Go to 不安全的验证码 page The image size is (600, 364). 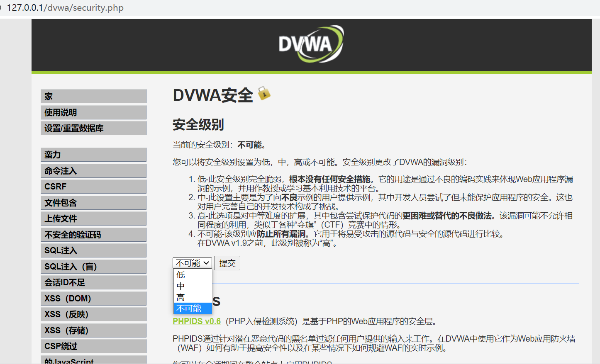point(93,235)
